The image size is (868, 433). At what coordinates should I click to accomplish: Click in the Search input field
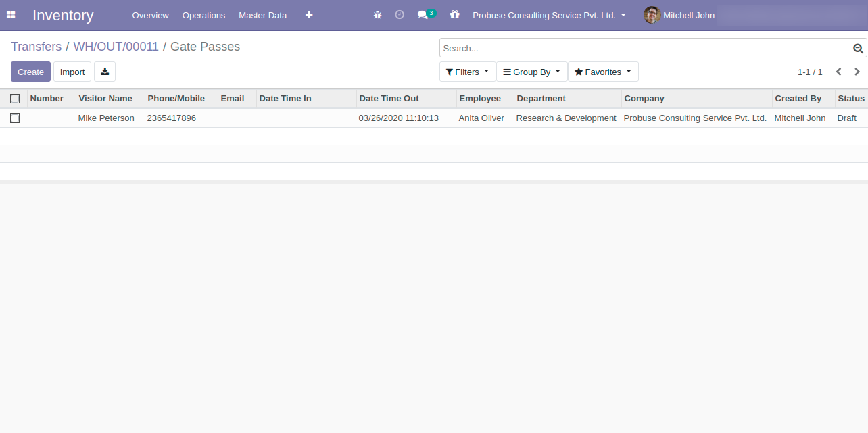[646, 48]
